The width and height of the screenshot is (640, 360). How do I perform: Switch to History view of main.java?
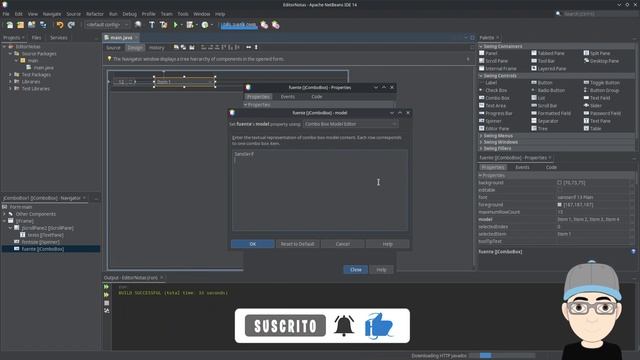pos(156,48)
